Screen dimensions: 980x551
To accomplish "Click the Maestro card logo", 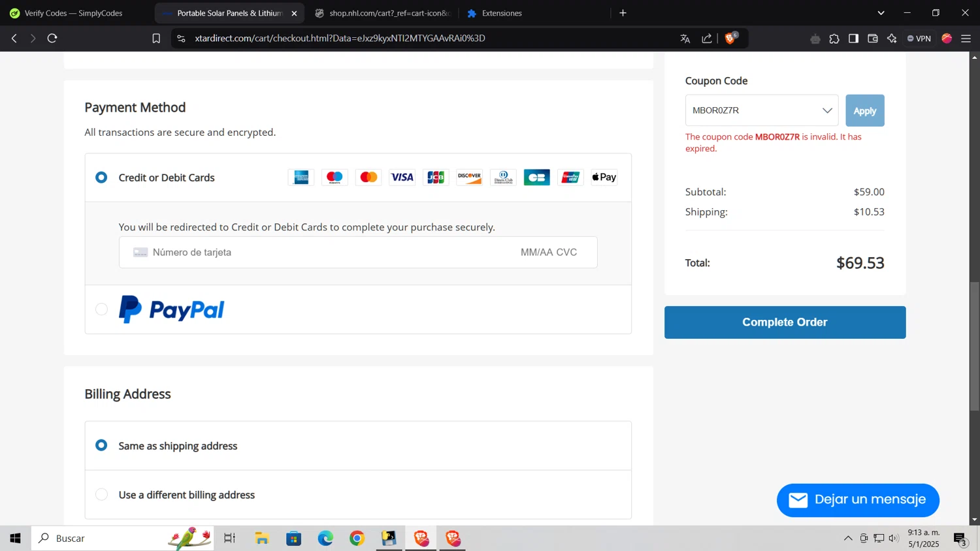I will pyautogui.click(x=335, y=178).
